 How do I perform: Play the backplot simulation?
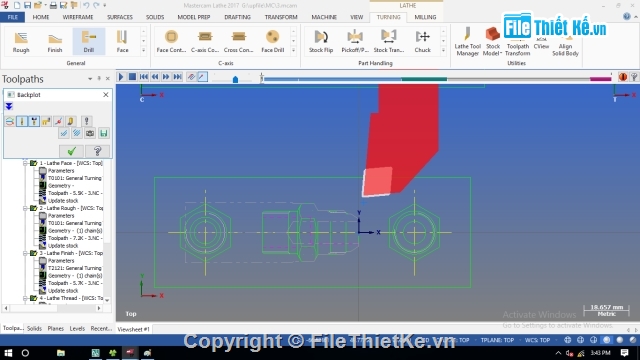click(x=121, y=77)
